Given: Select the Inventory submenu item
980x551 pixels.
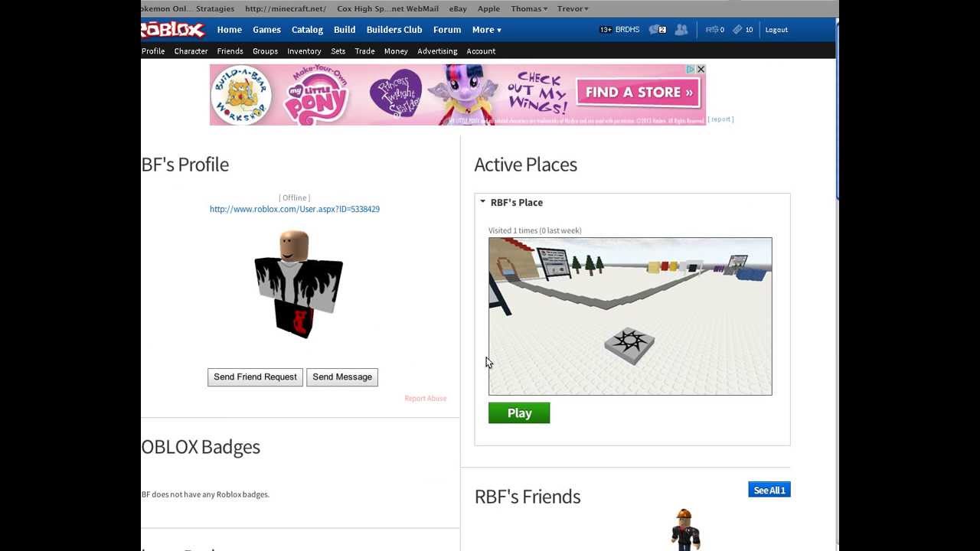Looking at the screenshot, I should (304, 51).
